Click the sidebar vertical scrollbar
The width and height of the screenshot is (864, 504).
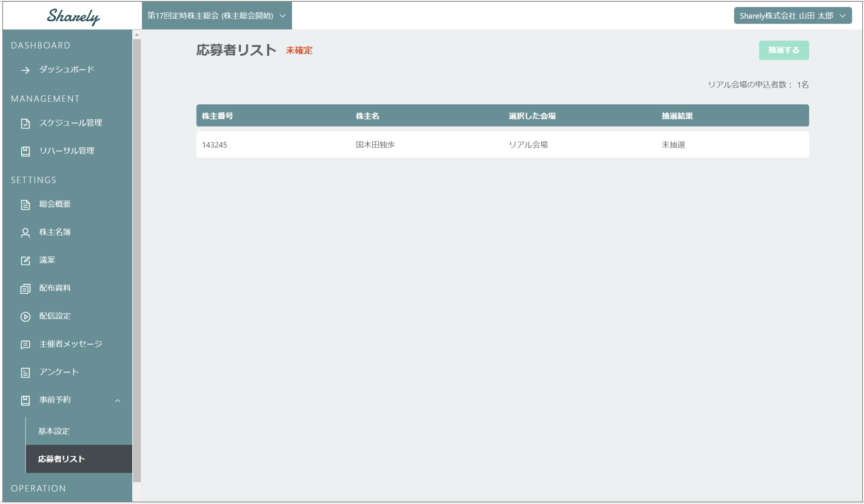click(136, 260)
